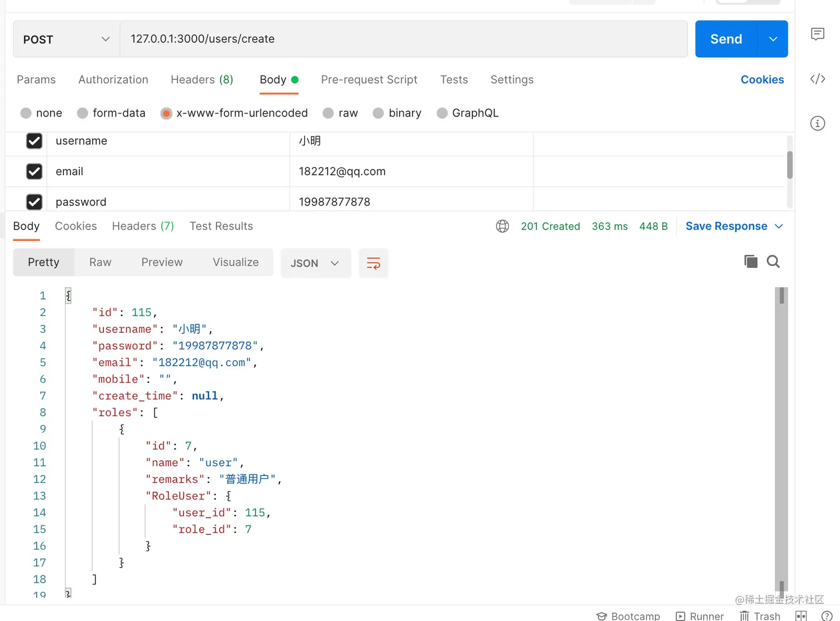The image size is (840, 621).
Task: Select the form-data body type
Action: 82,113
